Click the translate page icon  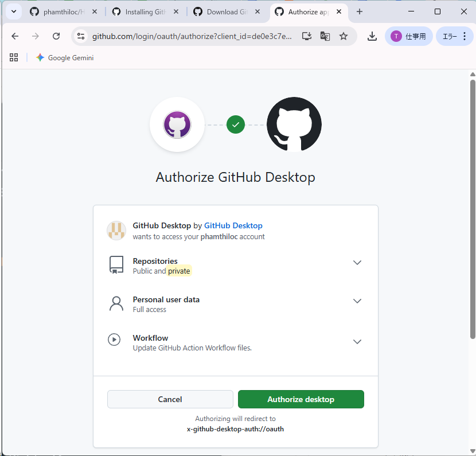[325, 37]
